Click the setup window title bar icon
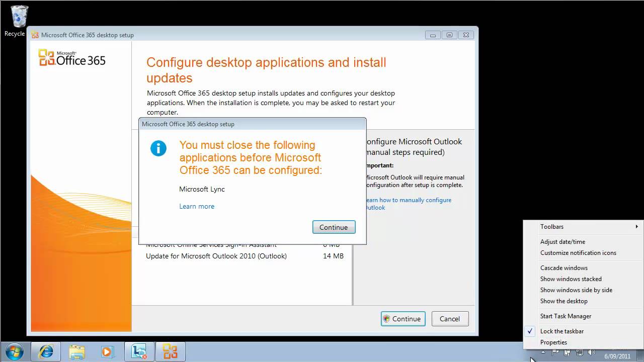The image size is (644, 362). click(35, 35)
